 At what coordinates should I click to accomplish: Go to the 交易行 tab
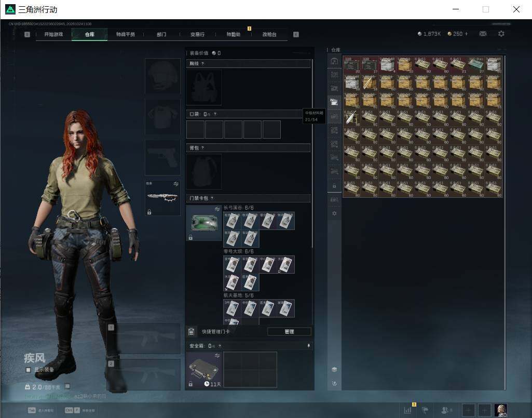point(197,34)
